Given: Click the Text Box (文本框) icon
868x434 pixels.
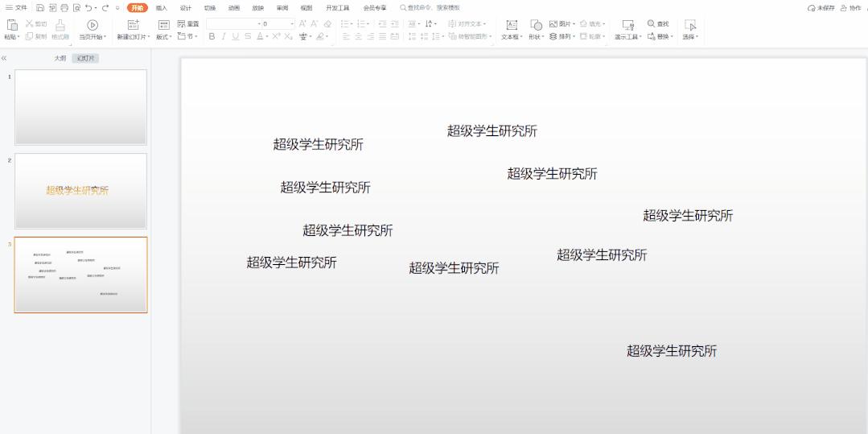Looking at the screenshot, I should click(512, 25).
